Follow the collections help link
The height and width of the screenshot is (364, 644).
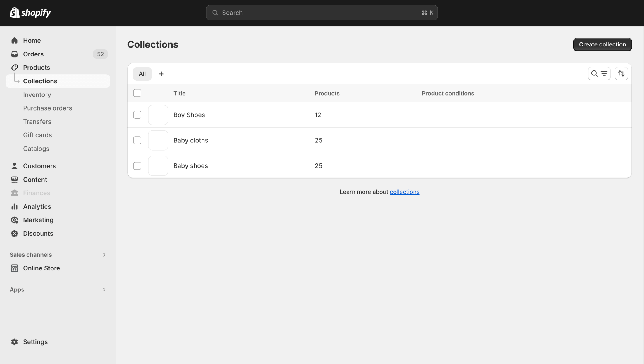(404, 192)
